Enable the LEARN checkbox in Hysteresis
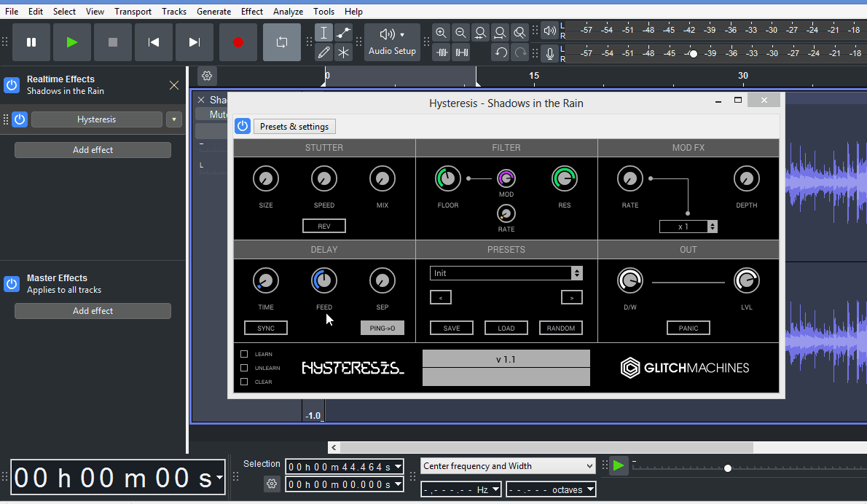The image size is (867, 504). tap(246, 354)
